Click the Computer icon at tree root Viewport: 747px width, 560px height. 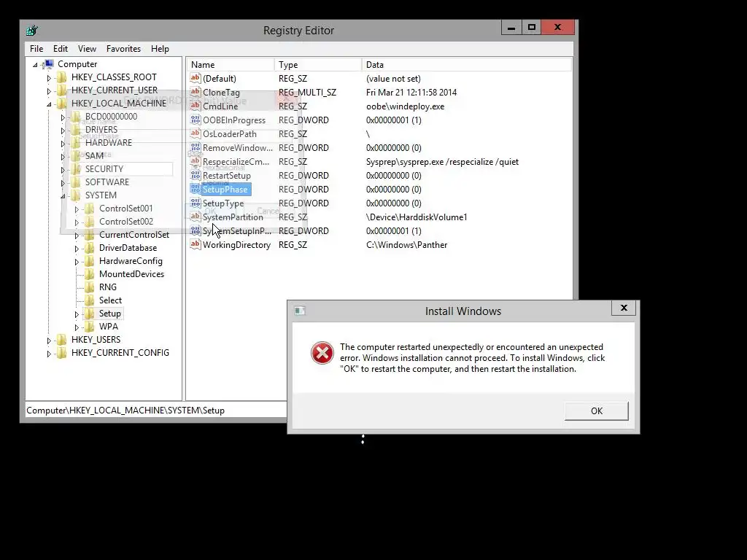[x=48, y=64]
